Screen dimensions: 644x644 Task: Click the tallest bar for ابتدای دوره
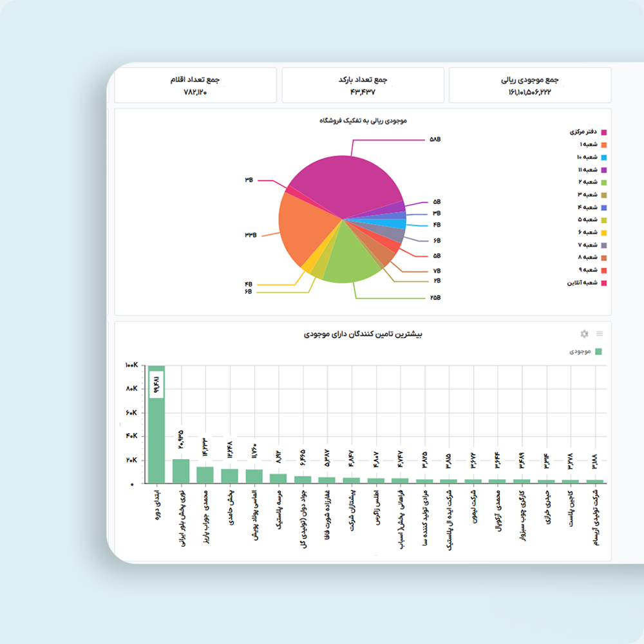pos(156,424)
